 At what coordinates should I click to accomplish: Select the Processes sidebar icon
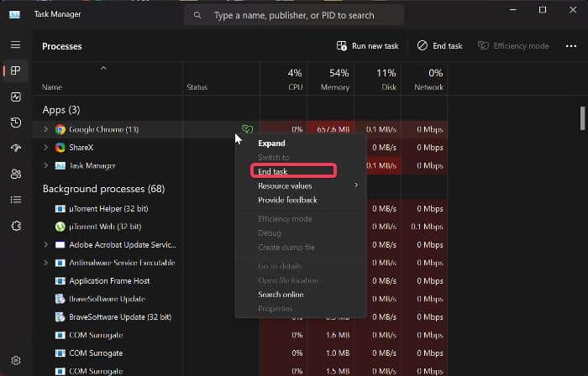point(15,70)
